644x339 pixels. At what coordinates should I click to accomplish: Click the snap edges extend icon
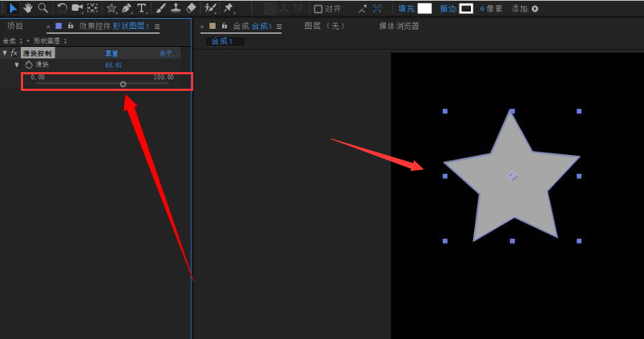(x=362, y=9)
